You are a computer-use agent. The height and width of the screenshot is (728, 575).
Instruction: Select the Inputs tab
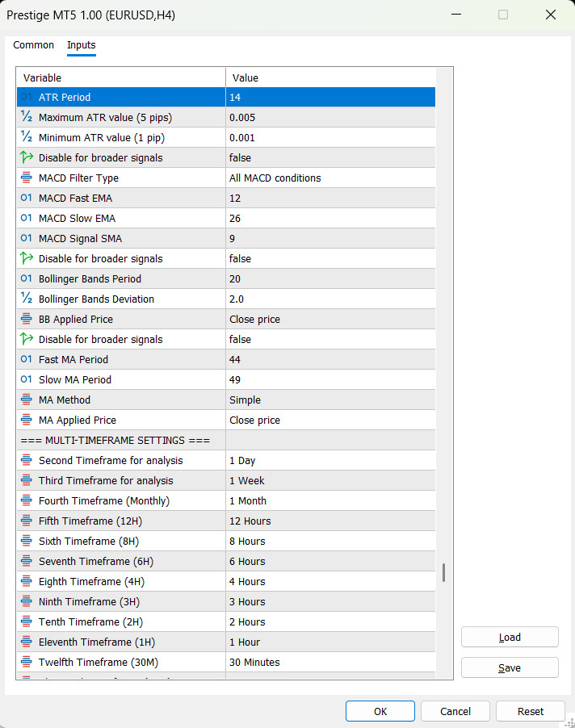82,45
